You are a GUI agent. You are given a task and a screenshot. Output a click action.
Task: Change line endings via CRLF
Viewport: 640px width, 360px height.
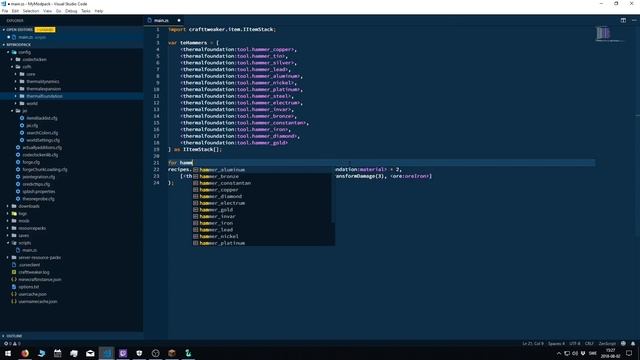tap(589, 344)
